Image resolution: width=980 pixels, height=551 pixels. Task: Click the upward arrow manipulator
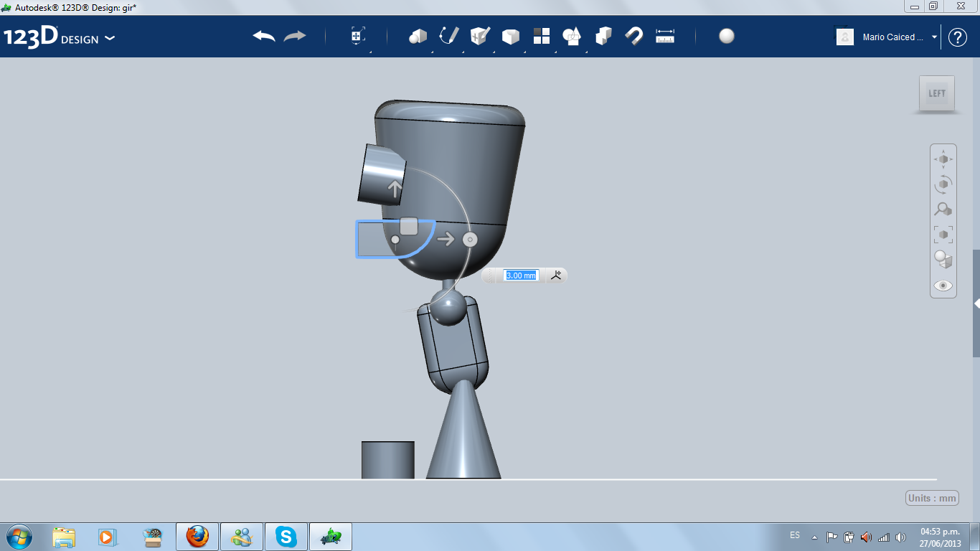pyautogui.click(x=395, y=189)
